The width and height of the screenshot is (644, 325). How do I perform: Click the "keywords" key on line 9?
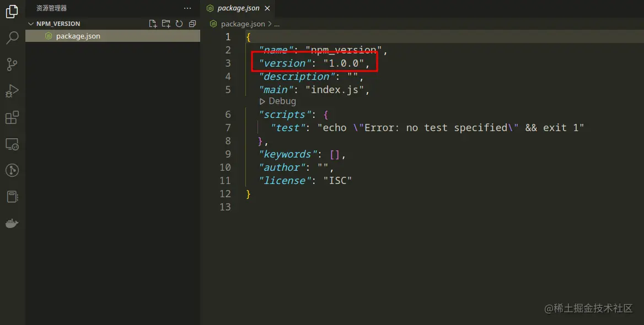click(288, 154)
